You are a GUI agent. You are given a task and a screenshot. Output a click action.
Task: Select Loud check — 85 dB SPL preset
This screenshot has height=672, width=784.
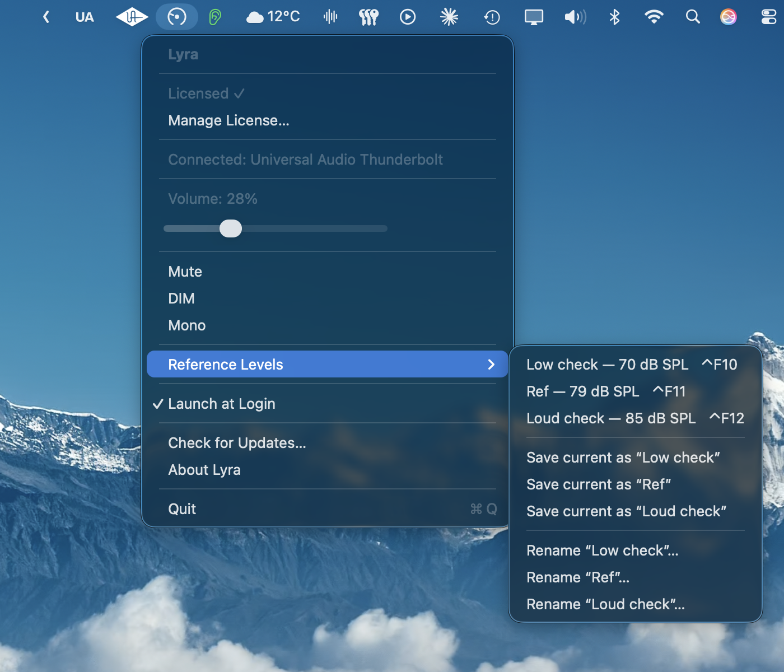pyautogui.click(x=636, y=418)
